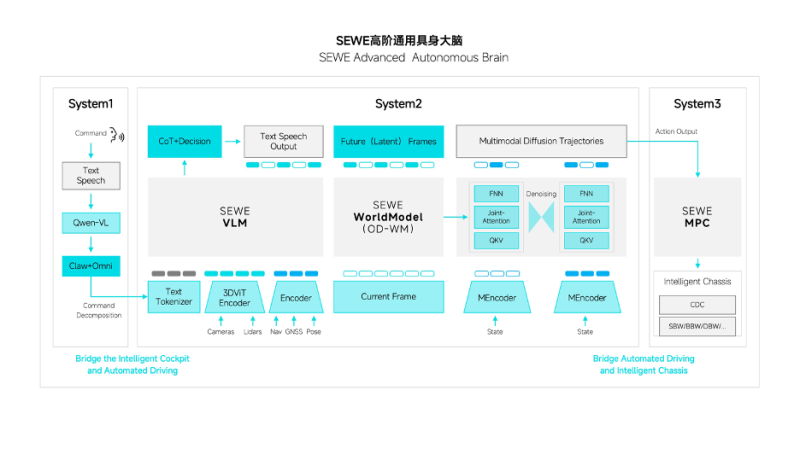This screenshot has width=800, height=449.
Task: Select the CDC box
Action: [x=697, y=305]
